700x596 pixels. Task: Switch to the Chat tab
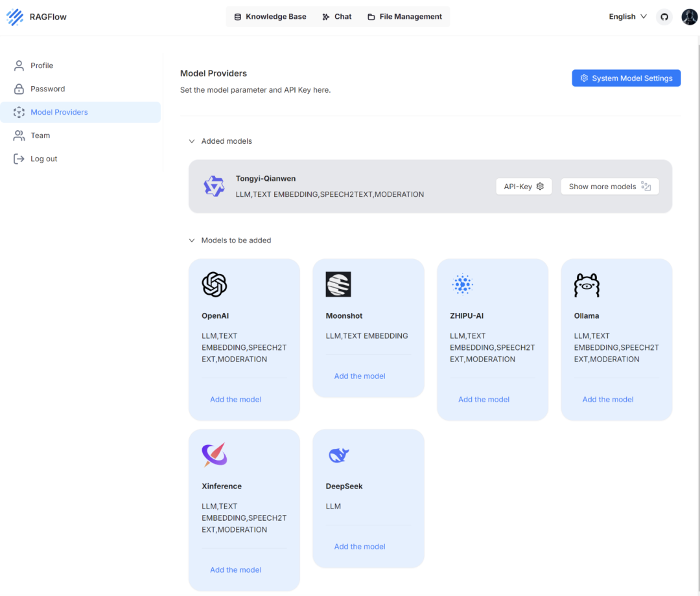coord(337,16)
